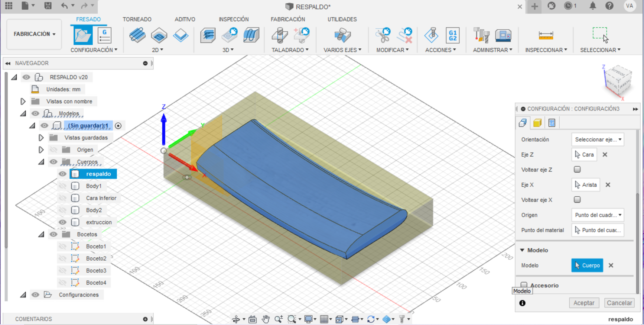Open the FABRICACIÓN workspace dropdown
This screenshot has width=644, height=325.
[34, 34]
